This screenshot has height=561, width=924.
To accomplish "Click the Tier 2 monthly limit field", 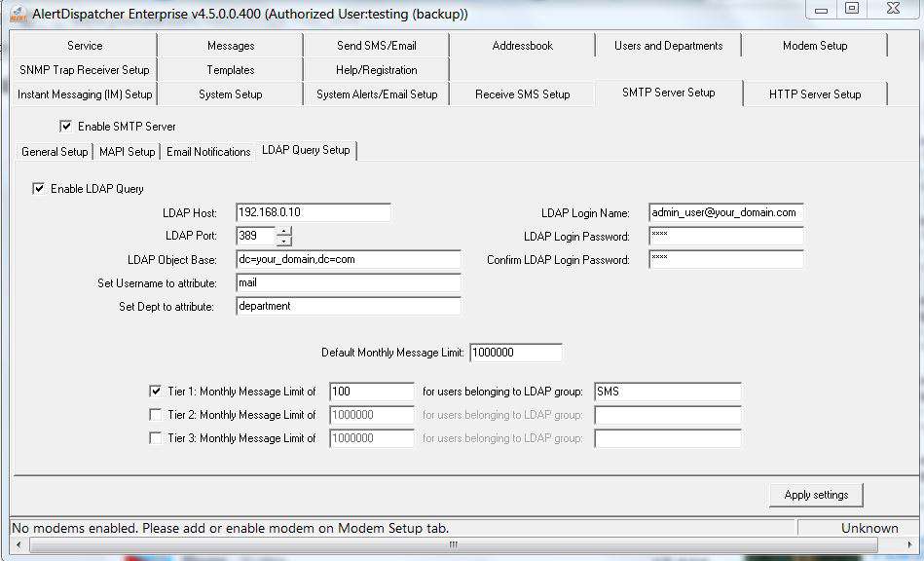I will [372, 415].
